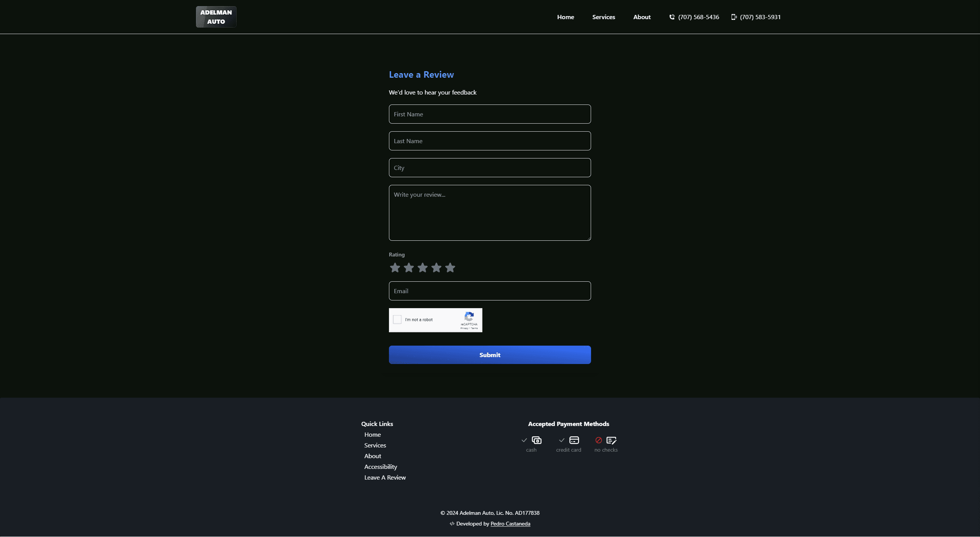
Task: Open Home in footer Quick Links
Action: point(372,434)
